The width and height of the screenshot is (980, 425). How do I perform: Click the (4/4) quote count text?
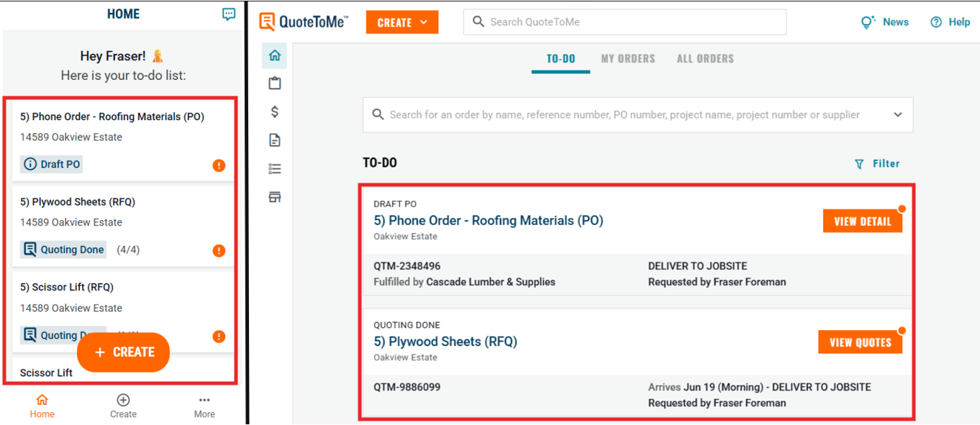128,250
